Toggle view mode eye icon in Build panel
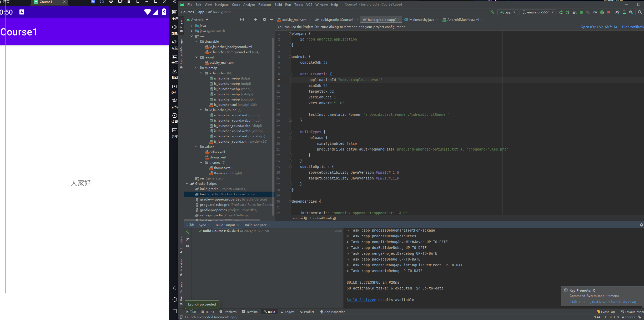Screen dimensions: 644x320 188,246
